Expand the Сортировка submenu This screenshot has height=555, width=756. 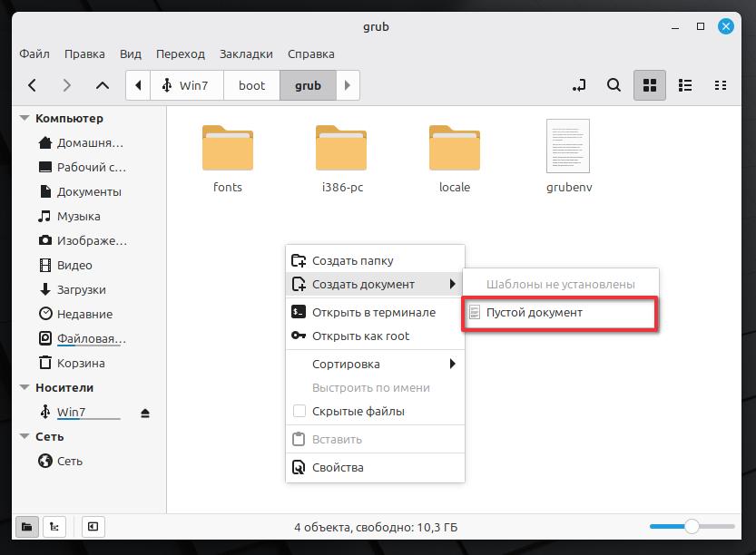pyautogui.click(x=374, y=364)
